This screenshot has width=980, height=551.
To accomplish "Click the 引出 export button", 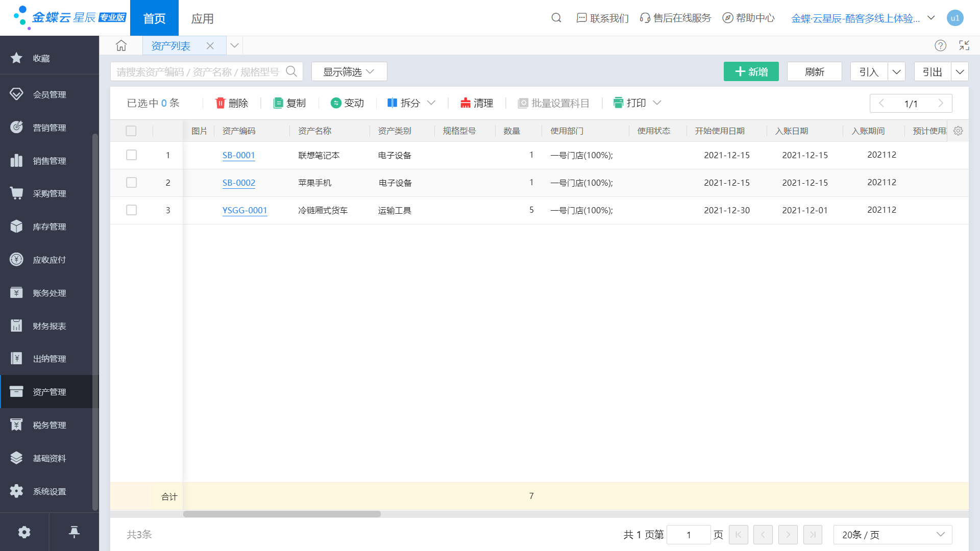I will (x=933, y=71).
